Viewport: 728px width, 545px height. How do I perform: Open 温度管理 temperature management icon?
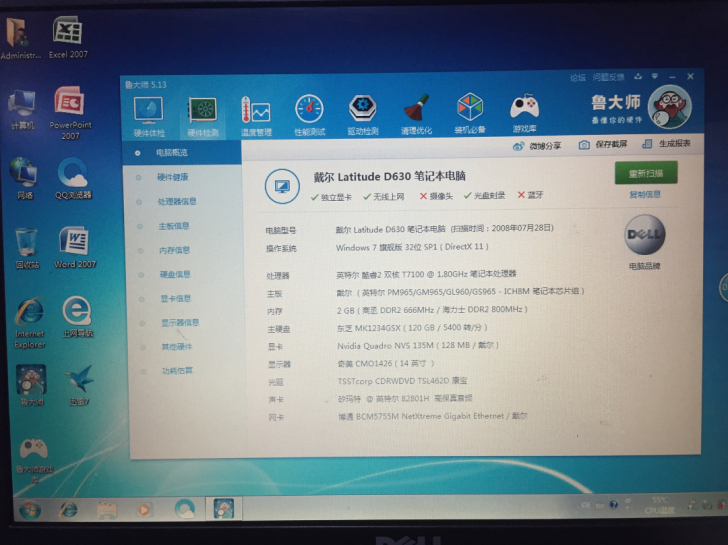point(256,116)
